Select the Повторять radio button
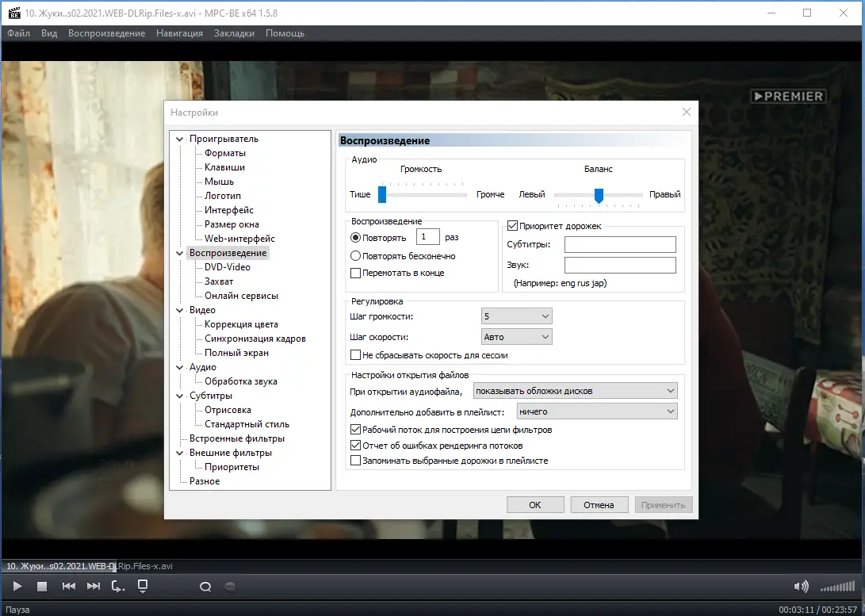Viewport: 865px width, 616px height. (355, 238)
